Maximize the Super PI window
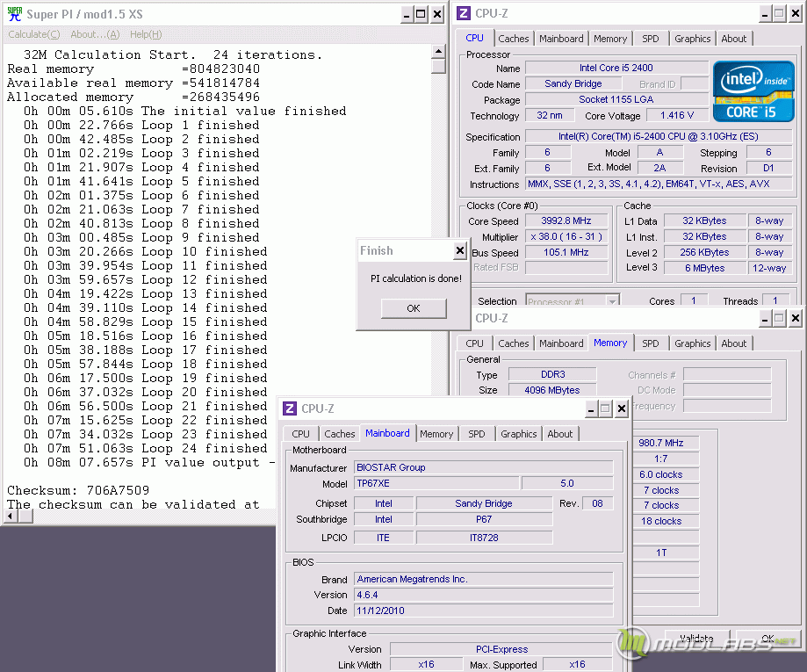 (421, 14)
